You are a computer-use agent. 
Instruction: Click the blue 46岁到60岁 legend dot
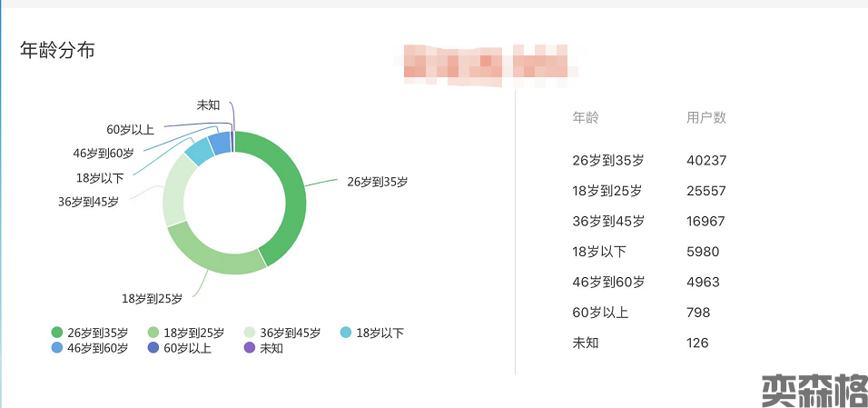click(x=58, y=348)
